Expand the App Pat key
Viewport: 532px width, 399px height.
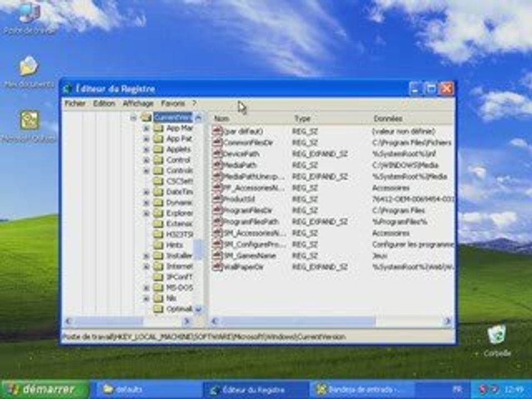point(146,139)
